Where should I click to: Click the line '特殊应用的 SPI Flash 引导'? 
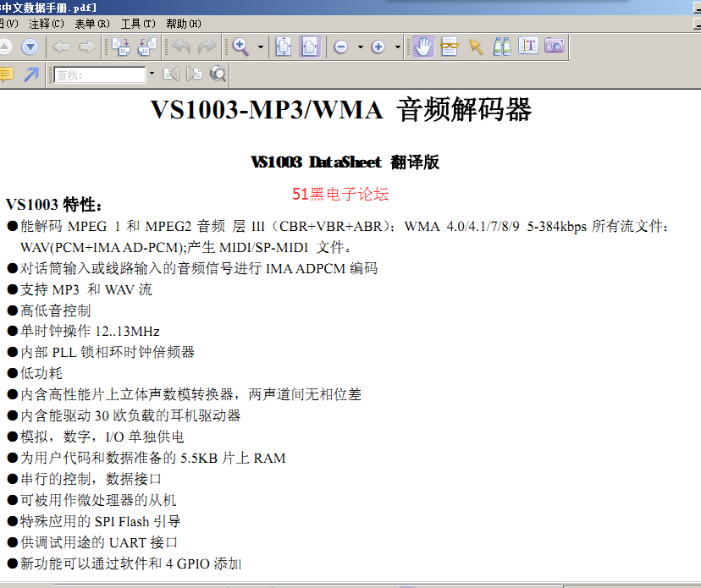[x=101, y=521]
